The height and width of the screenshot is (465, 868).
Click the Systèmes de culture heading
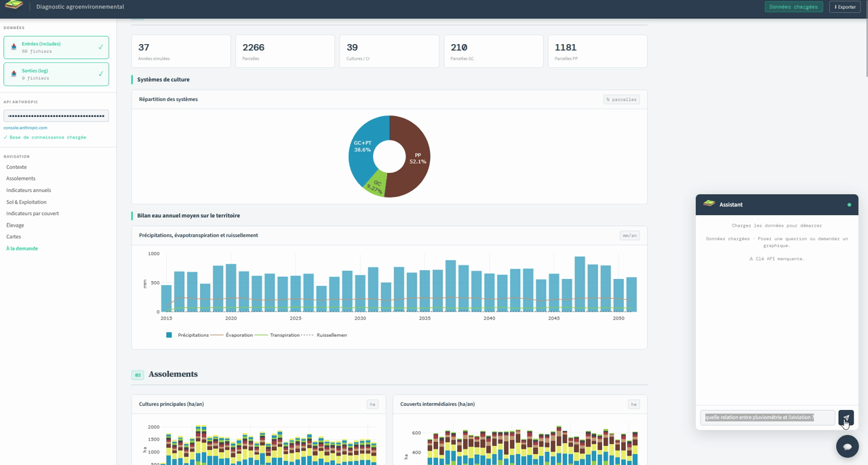163,79
